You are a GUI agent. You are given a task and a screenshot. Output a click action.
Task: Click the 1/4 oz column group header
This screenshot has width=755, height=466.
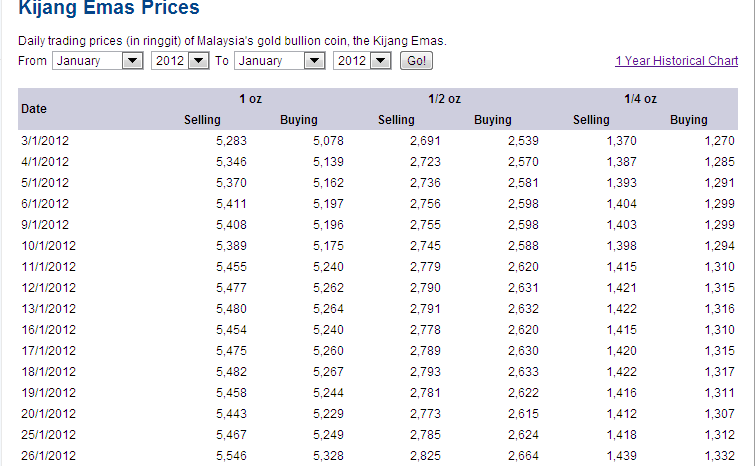click(x=640, y=99)
